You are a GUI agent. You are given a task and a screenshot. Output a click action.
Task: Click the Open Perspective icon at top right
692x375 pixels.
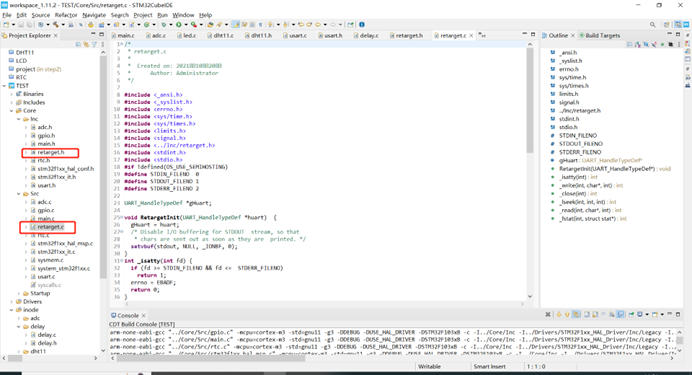pos(667,25)
